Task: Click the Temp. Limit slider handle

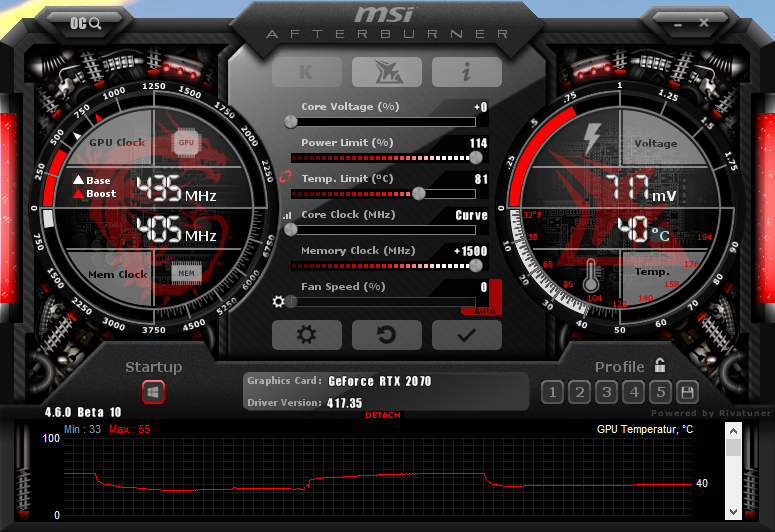Action: [419, 194]
